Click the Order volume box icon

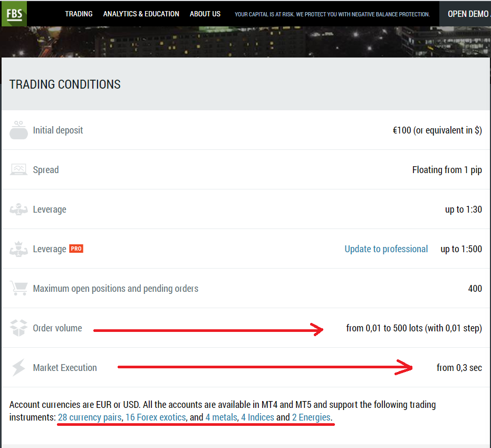[18, 328]
